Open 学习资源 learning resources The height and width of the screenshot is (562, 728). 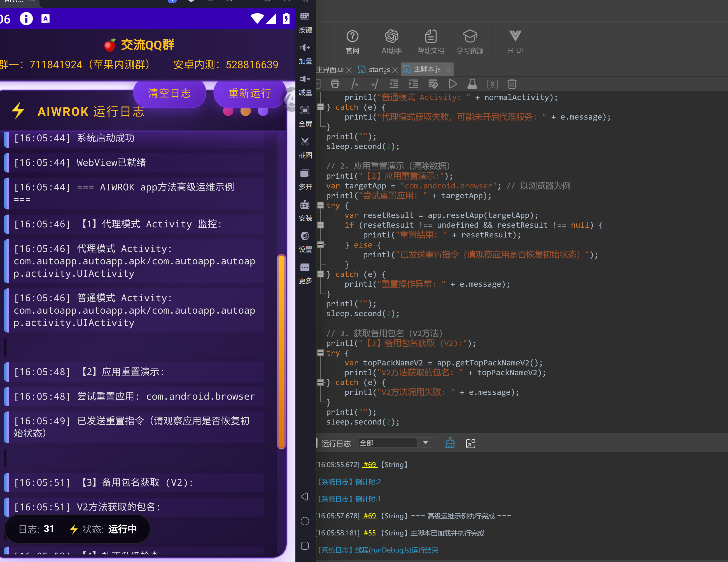pyautogui.click(x=470, y=42)
